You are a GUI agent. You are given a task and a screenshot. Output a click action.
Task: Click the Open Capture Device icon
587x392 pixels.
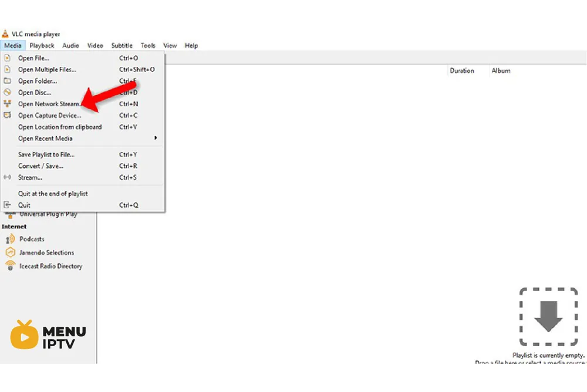(x=7, y=116)
